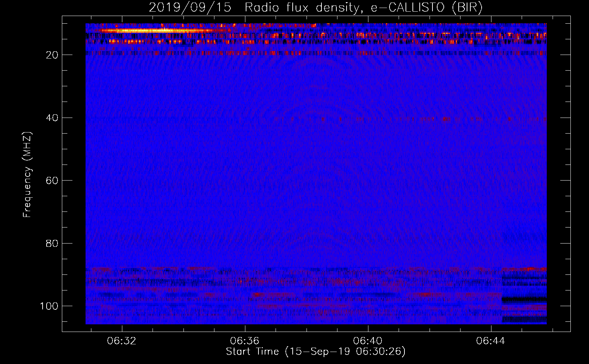The image size is (589, 364).
Task: Click the '40' frequency tick label
Action: (x=52, y=118)
